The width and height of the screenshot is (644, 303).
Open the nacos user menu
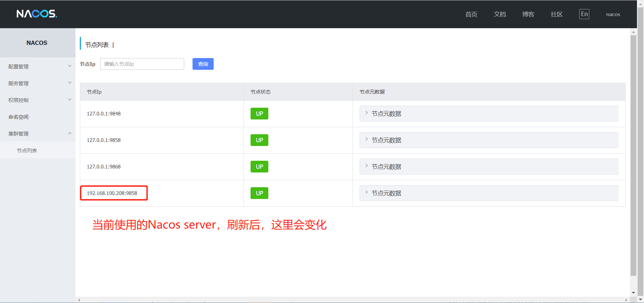pos(613,14)
